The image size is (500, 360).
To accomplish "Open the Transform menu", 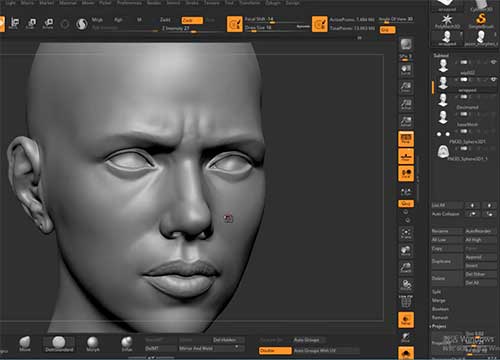I will (x=249, y=3).
